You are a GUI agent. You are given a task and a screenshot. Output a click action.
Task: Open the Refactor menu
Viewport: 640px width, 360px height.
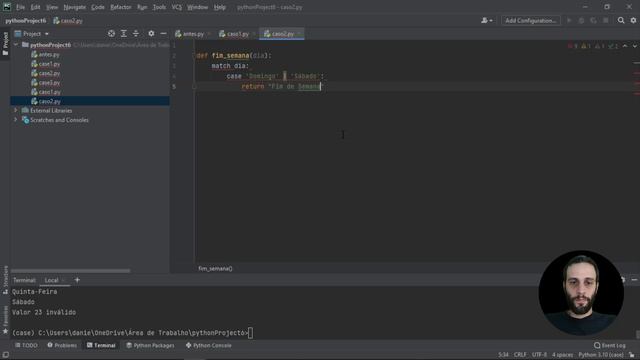tap(121, 7)
